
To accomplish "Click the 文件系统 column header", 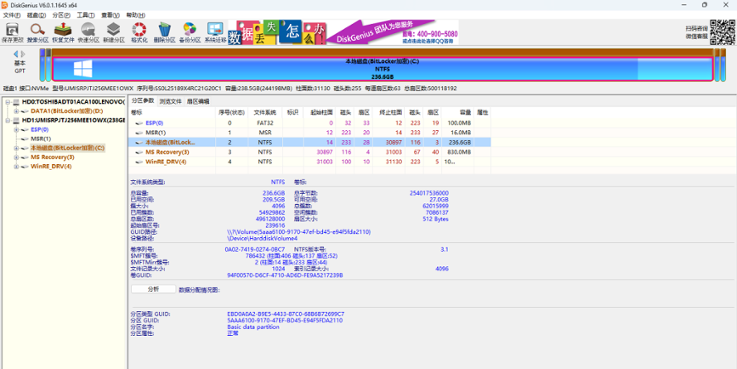I will pos(265,113).
